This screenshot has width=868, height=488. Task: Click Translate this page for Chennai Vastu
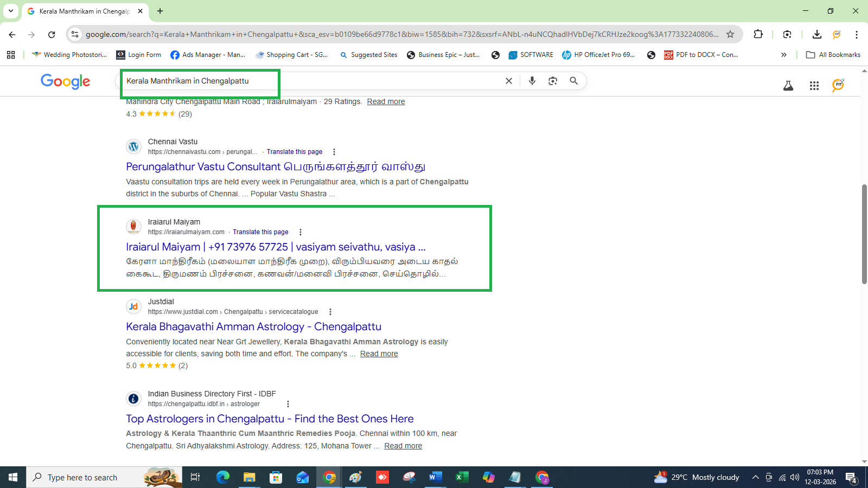coord(294,152)
